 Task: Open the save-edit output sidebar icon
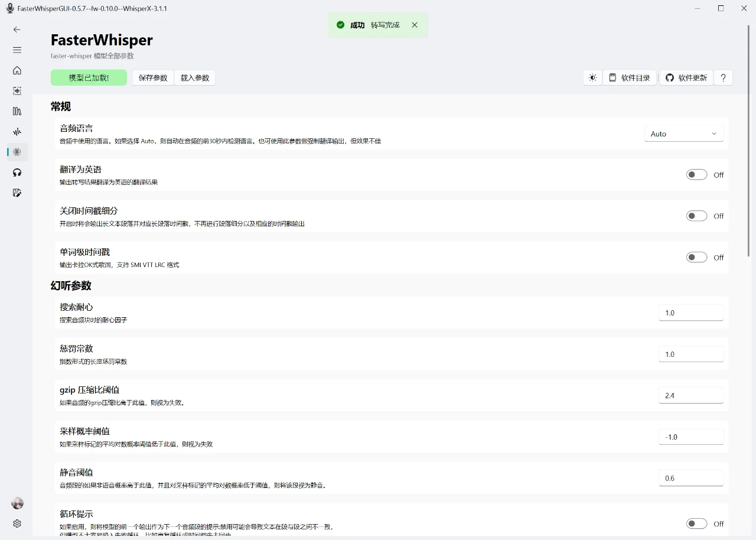pos(17,193)
